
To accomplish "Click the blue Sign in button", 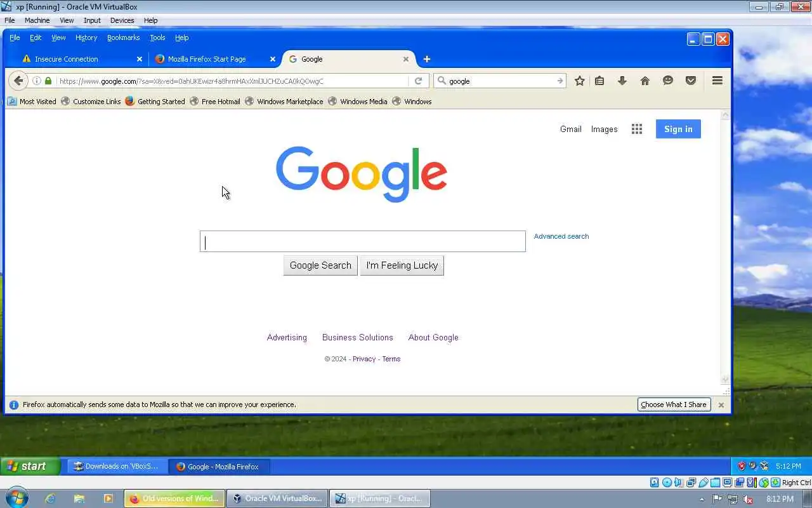I will pos(678,129).
